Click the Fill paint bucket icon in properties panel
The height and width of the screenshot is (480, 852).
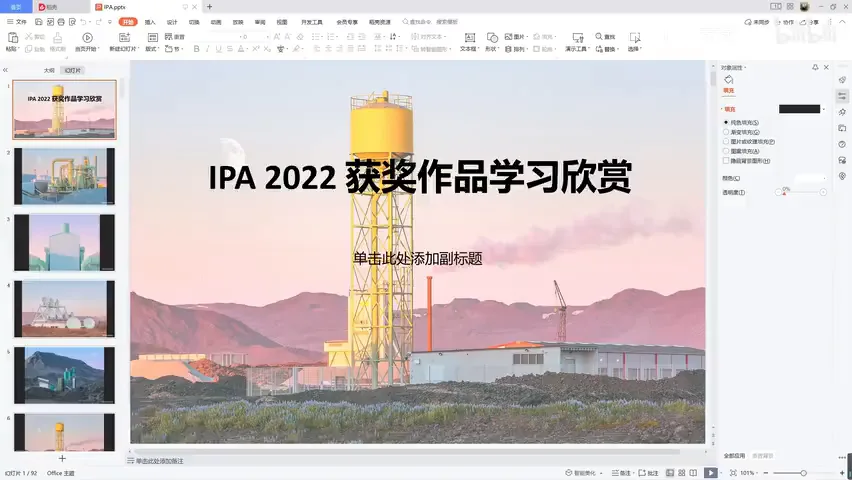click(x=729, y=80)
